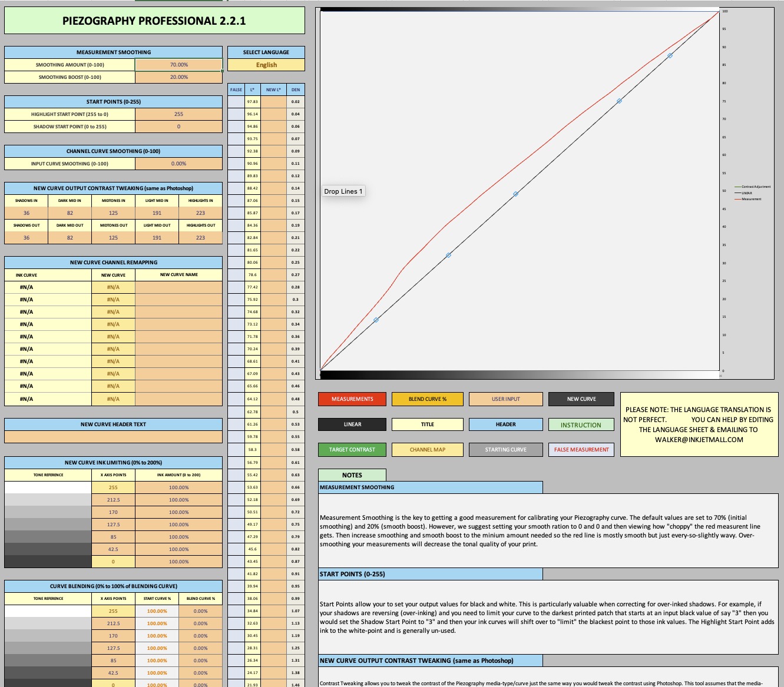Click the TITLE color key cell
Image resolution: width=784 pixels, height=687 pixels.
[x=428, y=424]
